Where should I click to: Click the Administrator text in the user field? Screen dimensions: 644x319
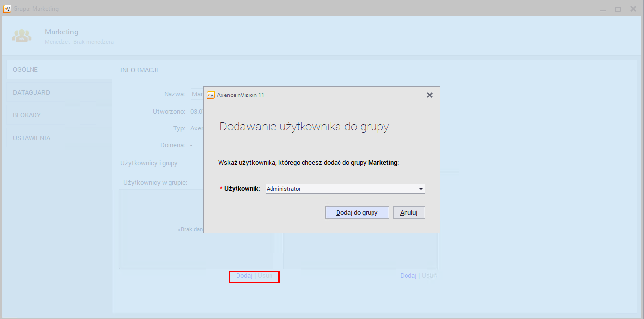[x=284, y=189]
